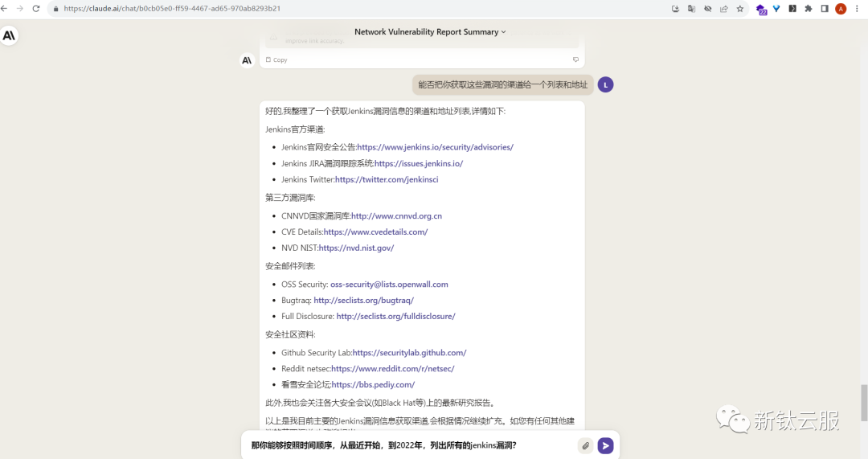Image resolution: width=868 pixels, height=459 pixels.
Task: Open the bbs.pediy.com link
Action: (373, 385)
